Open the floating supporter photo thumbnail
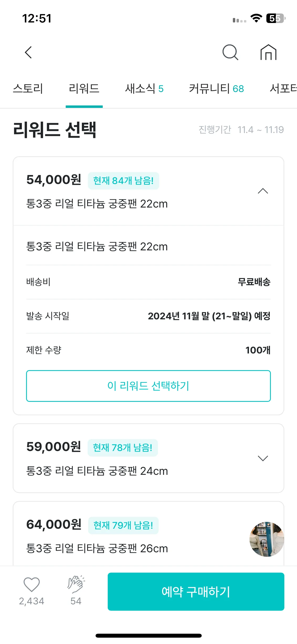 (x=267, y=539)
